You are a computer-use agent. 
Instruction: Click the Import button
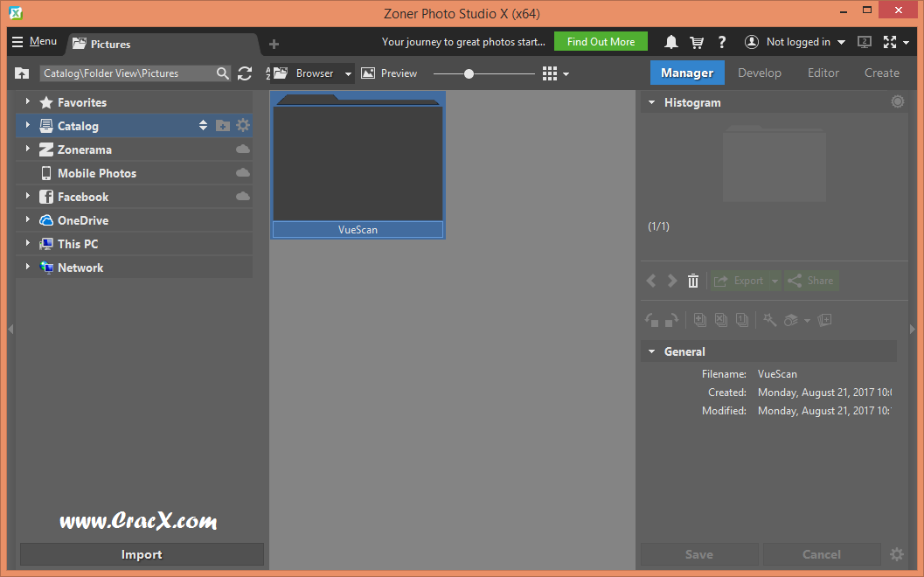[x=142, y=554]
